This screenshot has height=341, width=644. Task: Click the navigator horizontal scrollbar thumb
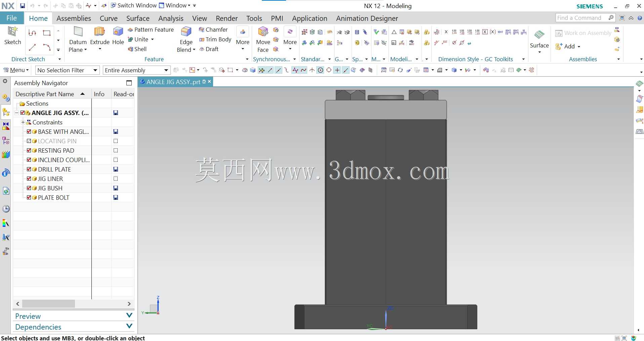[49, 304]
